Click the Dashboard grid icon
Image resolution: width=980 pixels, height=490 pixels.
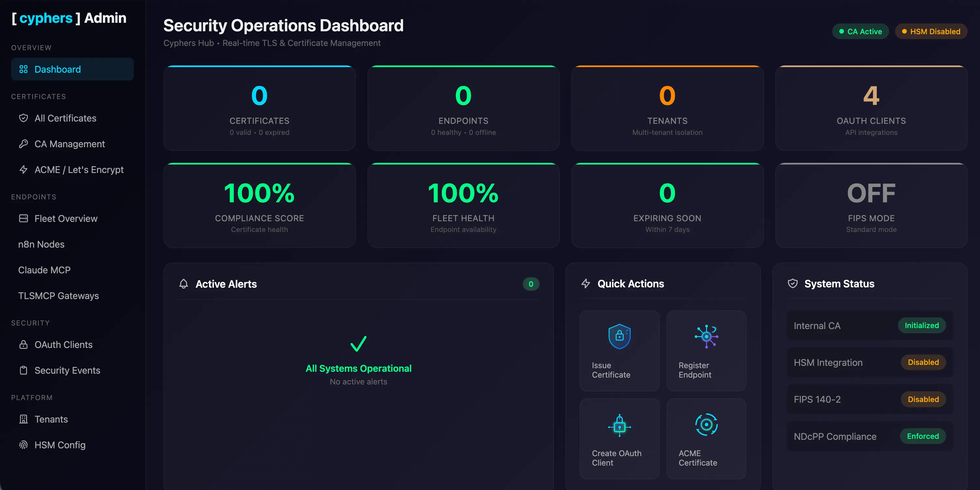click(x=23, y=69)
